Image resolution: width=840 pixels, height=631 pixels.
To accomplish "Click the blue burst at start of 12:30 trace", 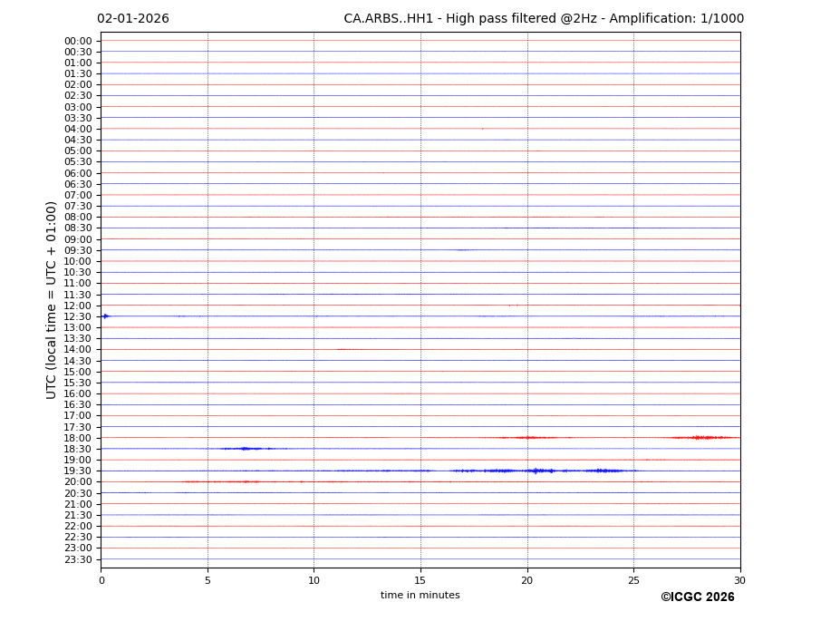I will pos(105,315).
